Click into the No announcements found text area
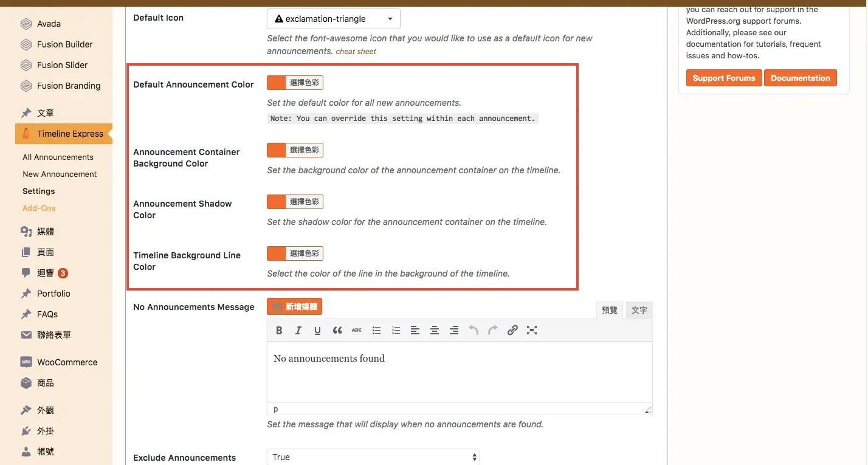 tap(460, 372)
